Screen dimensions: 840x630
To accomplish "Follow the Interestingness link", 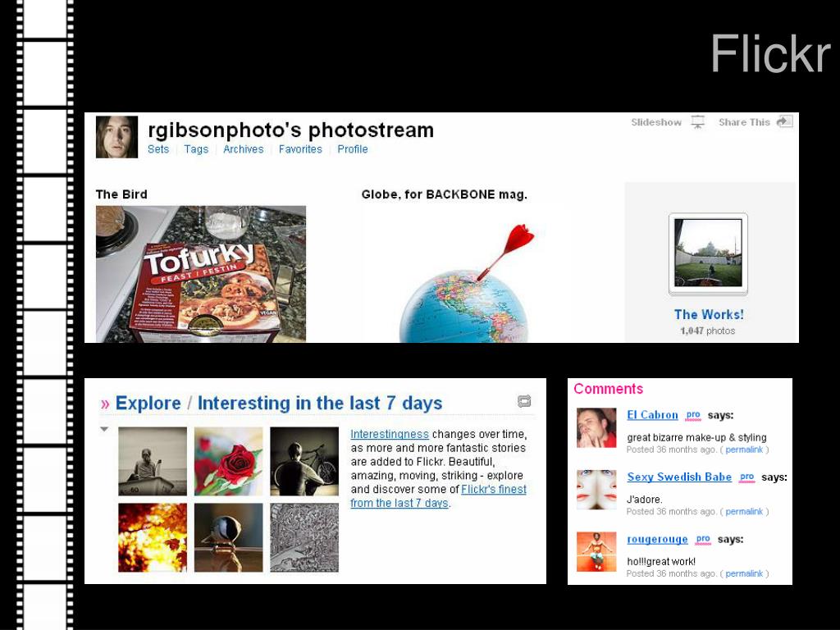I will 390,434.
